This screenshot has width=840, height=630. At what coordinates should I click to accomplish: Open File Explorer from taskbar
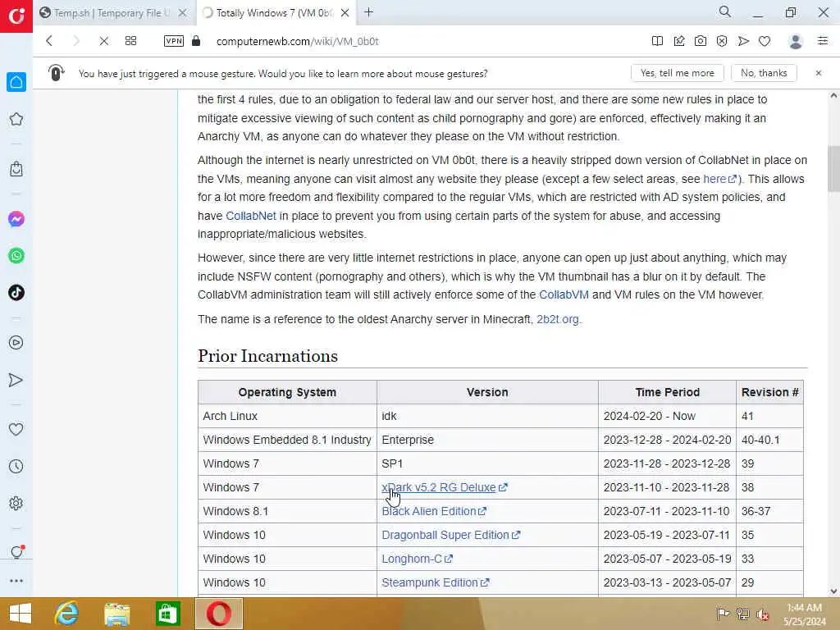116,614
